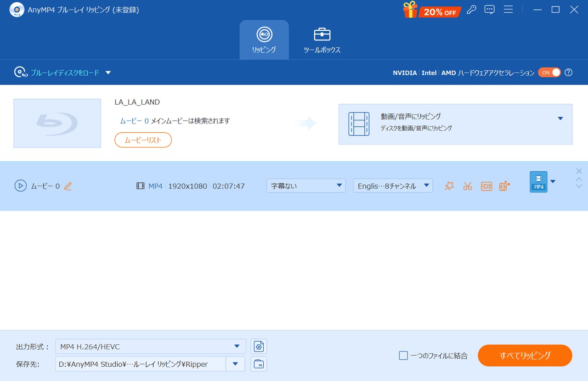Play preview of Movie 0
588x381 pixels.
coord(20,186)
